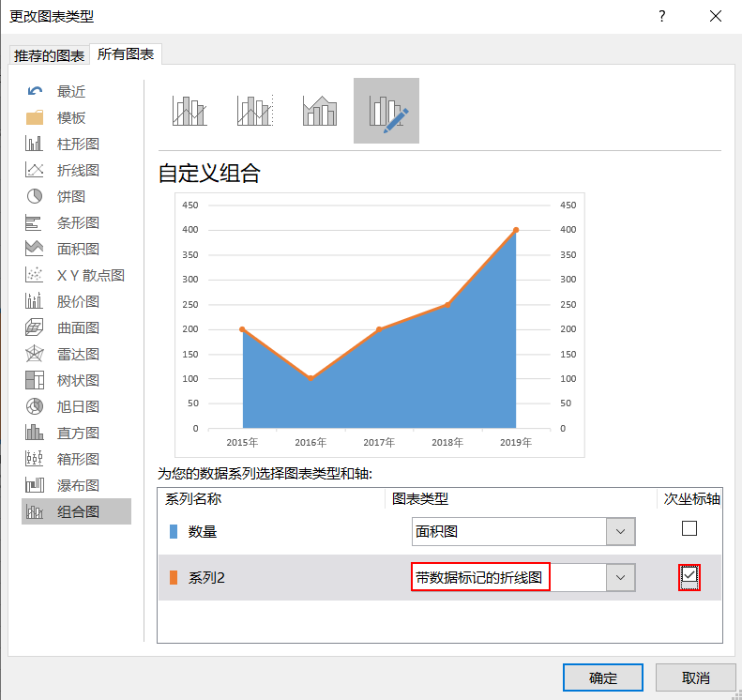
Task: Click the help question mark icon
Action: pyautogui.click(x=662, y=16)
